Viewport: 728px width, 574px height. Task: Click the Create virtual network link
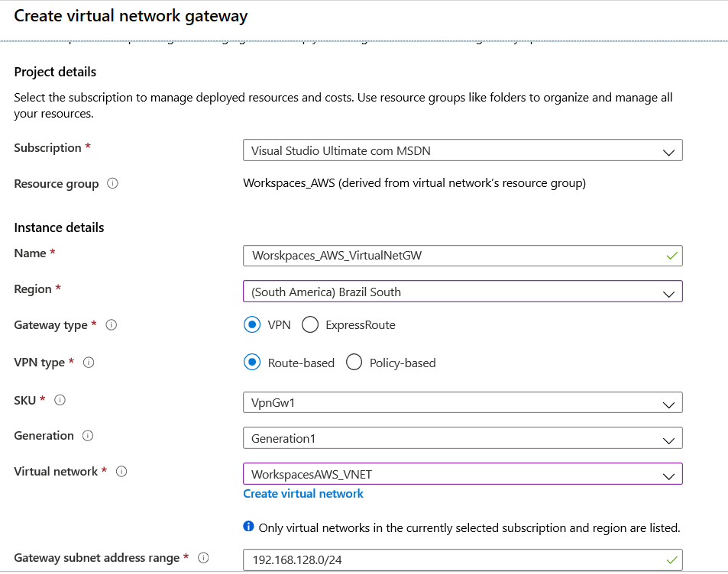pyautogui.click(x=303, y=494)
